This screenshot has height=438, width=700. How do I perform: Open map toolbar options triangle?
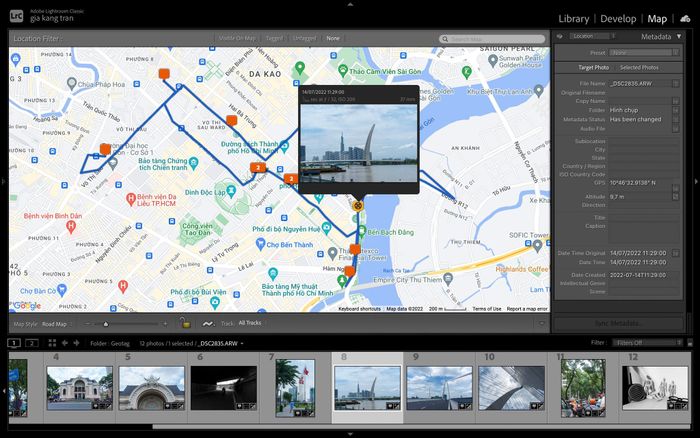[x=542, y=324]
